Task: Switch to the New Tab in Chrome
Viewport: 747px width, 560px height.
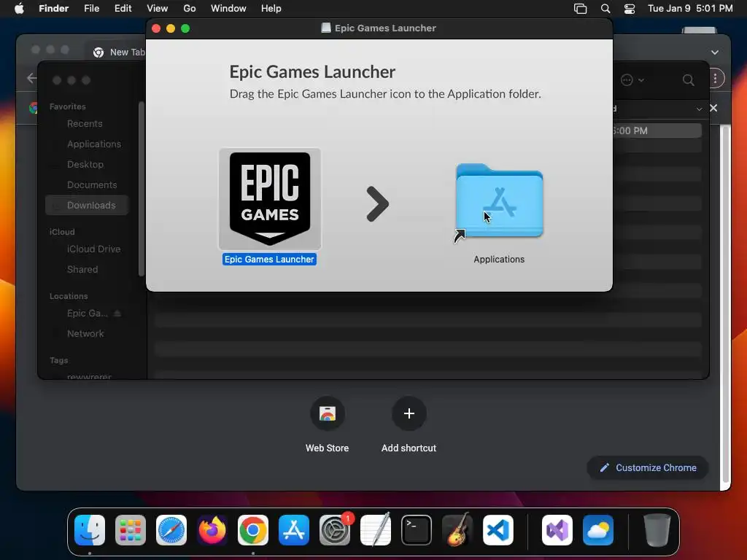Action: point(119,52)
